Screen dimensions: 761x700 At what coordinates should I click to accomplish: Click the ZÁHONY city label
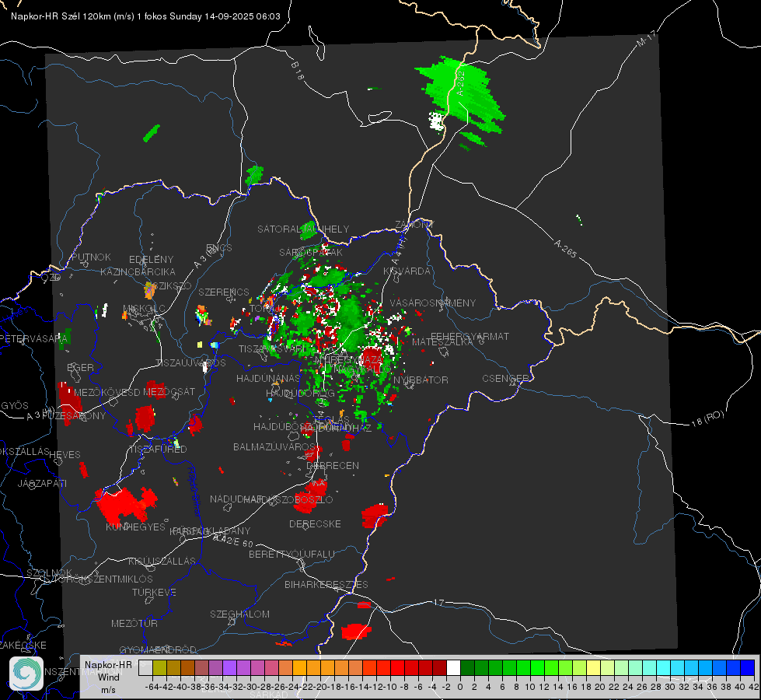pyautogui.click(x=414, y=225)
